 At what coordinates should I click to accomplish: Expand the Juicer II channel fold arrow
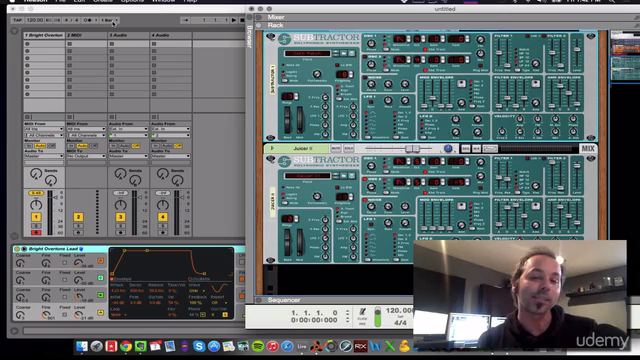(273, 149)
